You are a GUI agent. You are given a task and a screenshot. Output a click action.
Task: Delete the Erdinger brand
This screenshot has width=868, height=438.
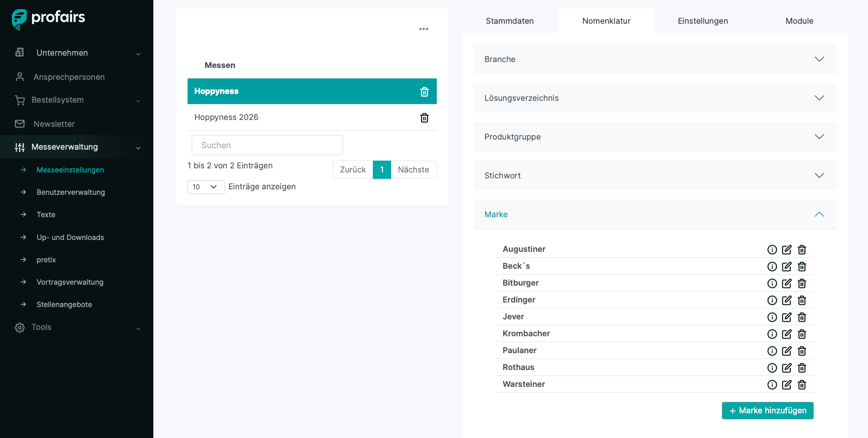802,300
